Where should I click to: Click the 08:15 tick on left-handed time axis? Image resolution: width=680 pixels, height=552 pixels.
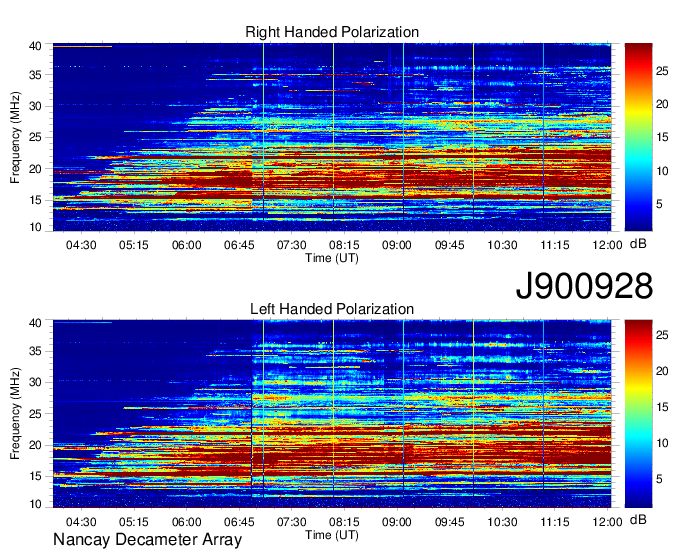(x=344, y=522)
